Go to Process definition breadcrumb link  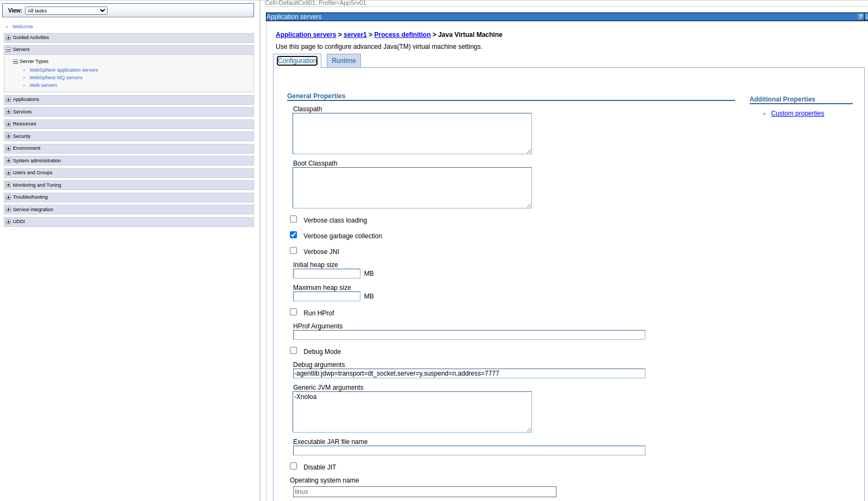(x=402, y=35)
